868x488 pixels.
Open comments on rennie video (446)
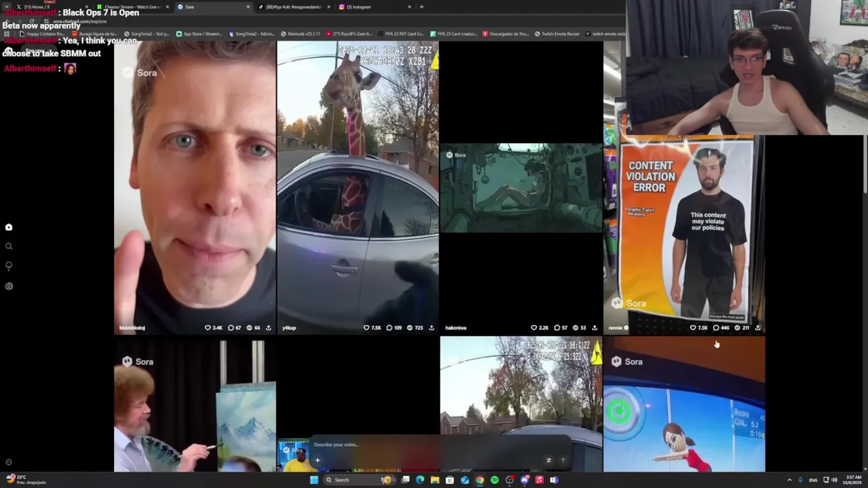[x=716, y=328]
